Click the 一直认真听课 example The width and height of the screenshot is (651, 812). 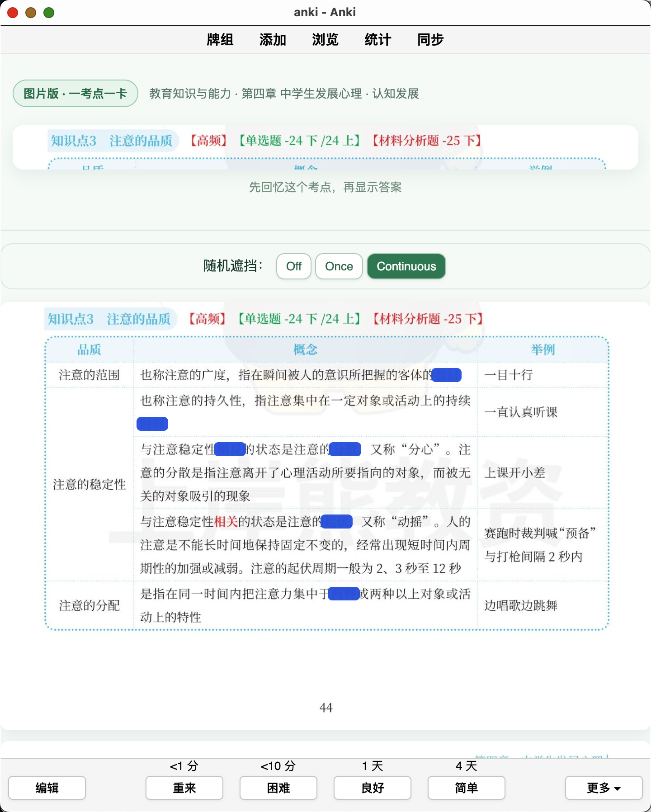(521, 412)
